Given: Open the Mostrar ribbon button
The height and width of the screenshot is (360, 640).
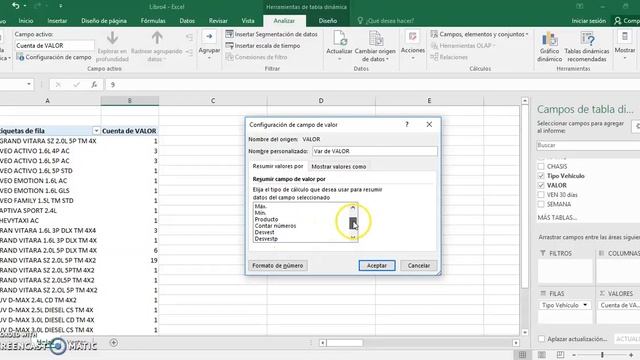Looking at the screenshot, I should coord(624,46).
